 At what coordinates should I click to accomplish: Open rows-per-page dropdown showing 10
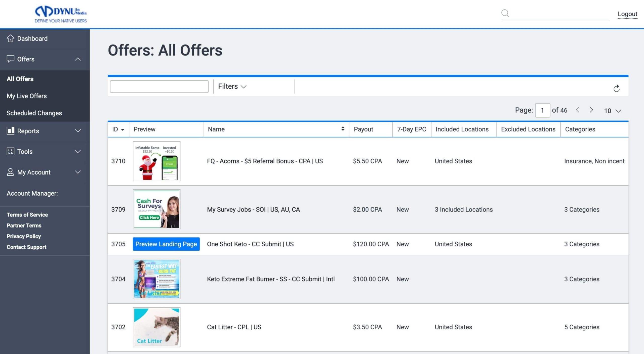pos(613,111)
